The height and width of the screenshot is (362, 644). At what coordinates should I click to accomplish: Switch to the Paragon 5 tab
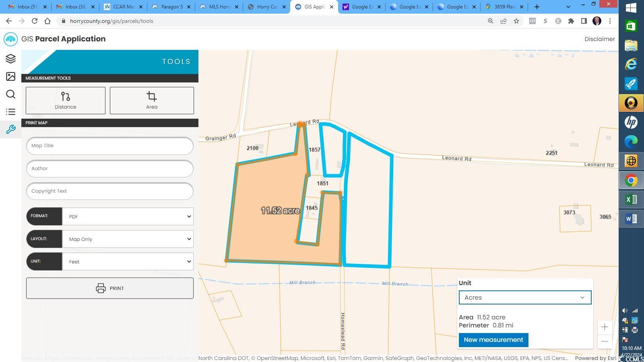pyautogui.click(x=171, y=7)
